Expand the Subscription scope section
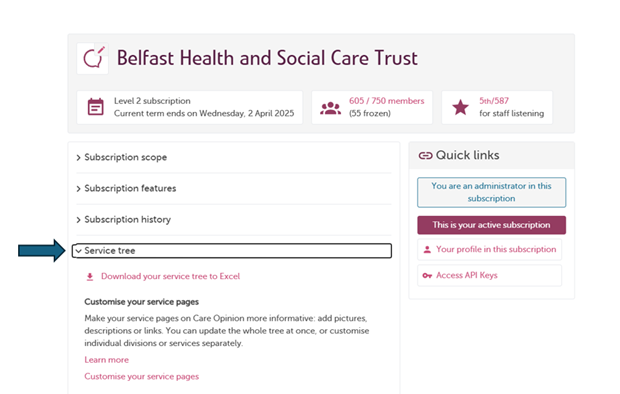This screenshot has height=394, width=620. click(234, 157)
